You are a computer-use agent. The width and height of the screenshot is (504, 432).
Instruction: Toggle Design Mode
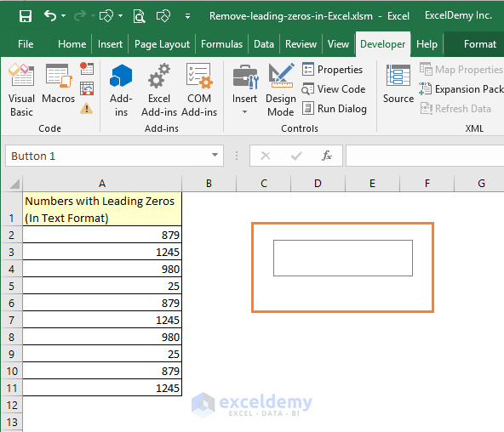pos(281,90)
